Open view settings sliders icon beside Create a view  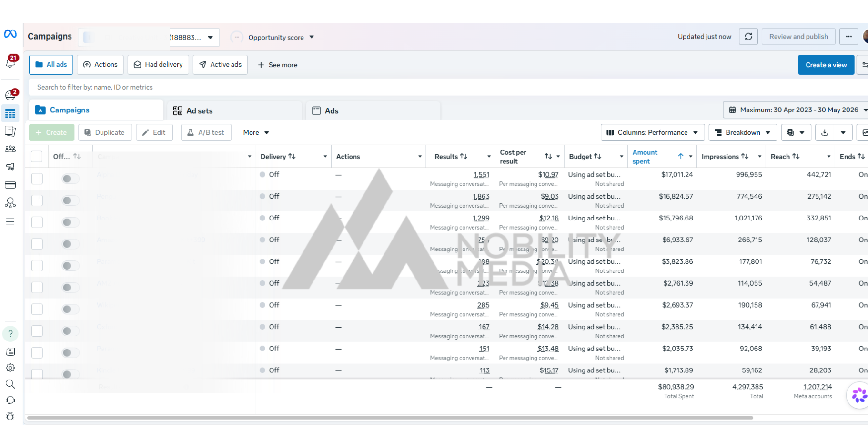click(863, 65)
